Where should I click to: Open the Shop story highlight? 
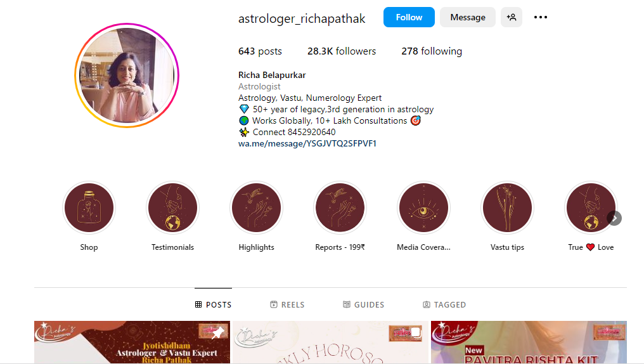[x=89, y=208]
